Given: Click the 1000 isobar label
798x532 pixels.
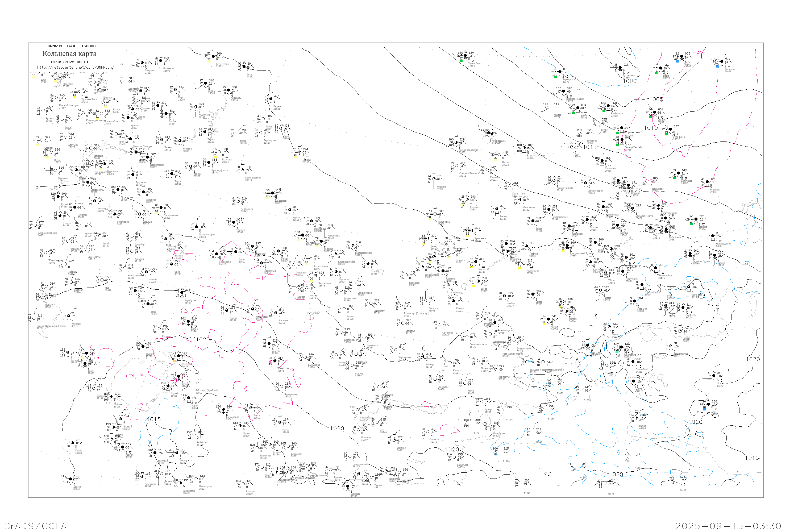Looking at the screenshot, I should [x=630, y=81].
